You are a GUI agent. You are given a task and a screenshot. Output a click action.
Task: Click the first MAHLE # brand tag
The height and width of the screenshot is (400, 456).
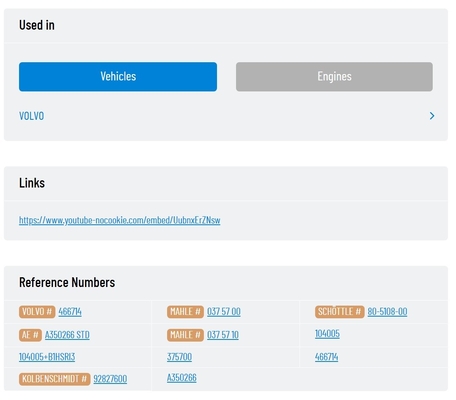[x=185, y=312]
